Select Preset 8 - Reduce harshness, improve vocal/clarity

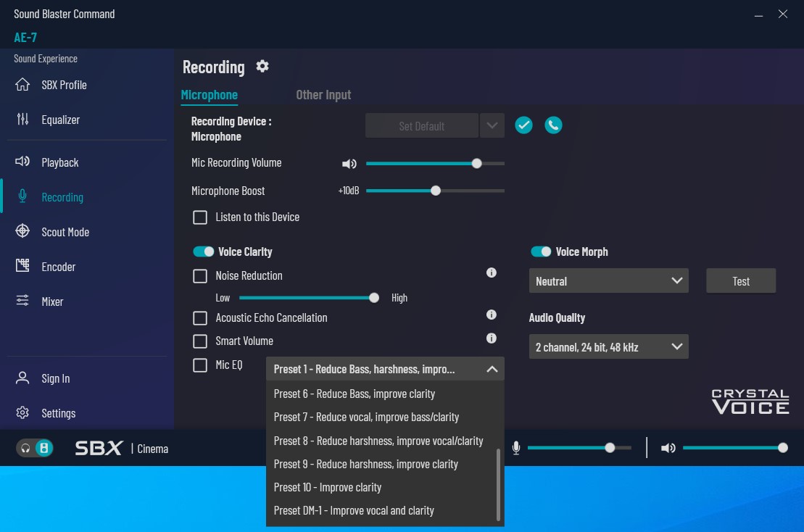(x=381, y=441)
